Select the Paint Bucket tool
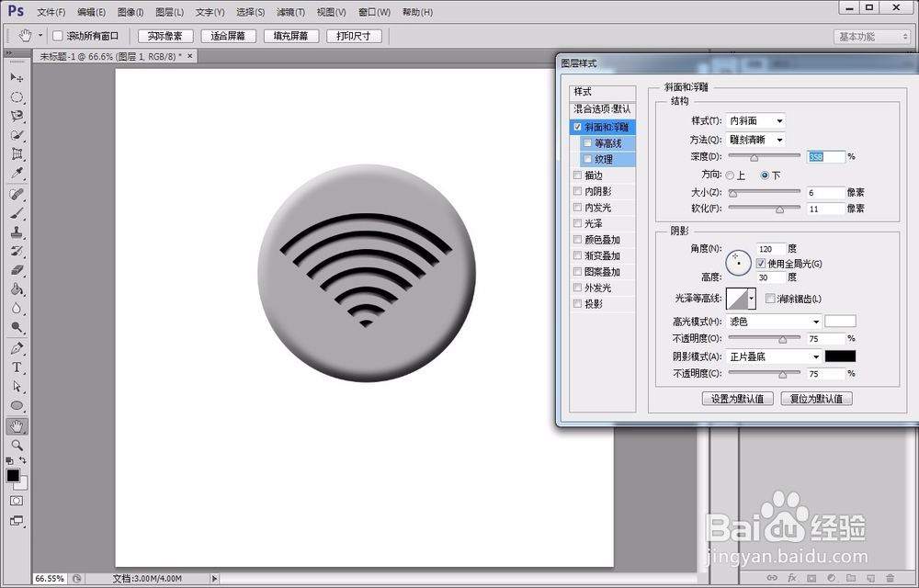Image resolution: width=919 pixels, height=588 pixels. (17, 289)
